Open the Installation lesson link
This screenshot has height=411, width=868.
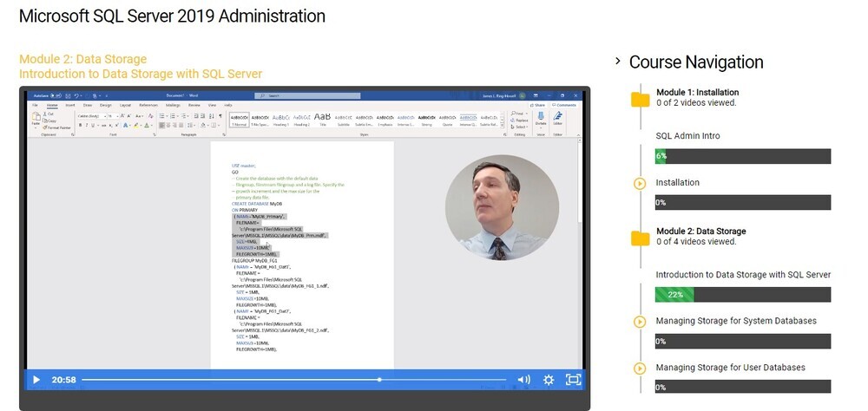(677, 183)
